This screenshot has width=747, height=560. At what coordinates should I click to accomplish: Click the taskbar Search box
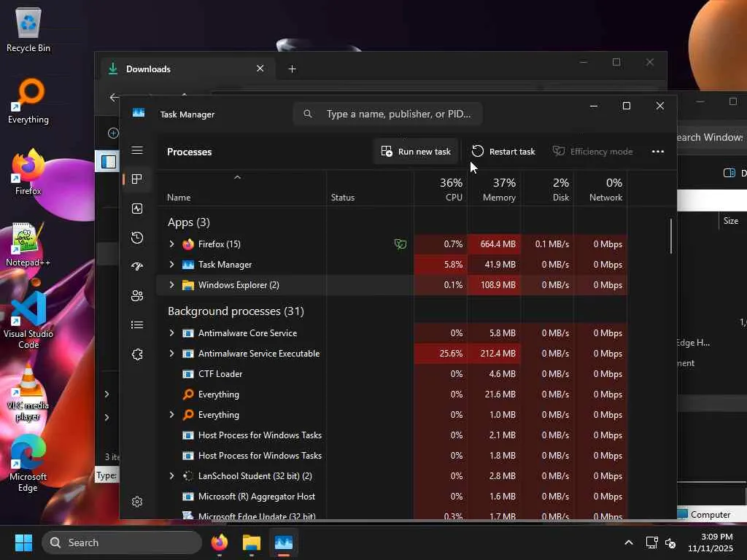coord(122,542)
